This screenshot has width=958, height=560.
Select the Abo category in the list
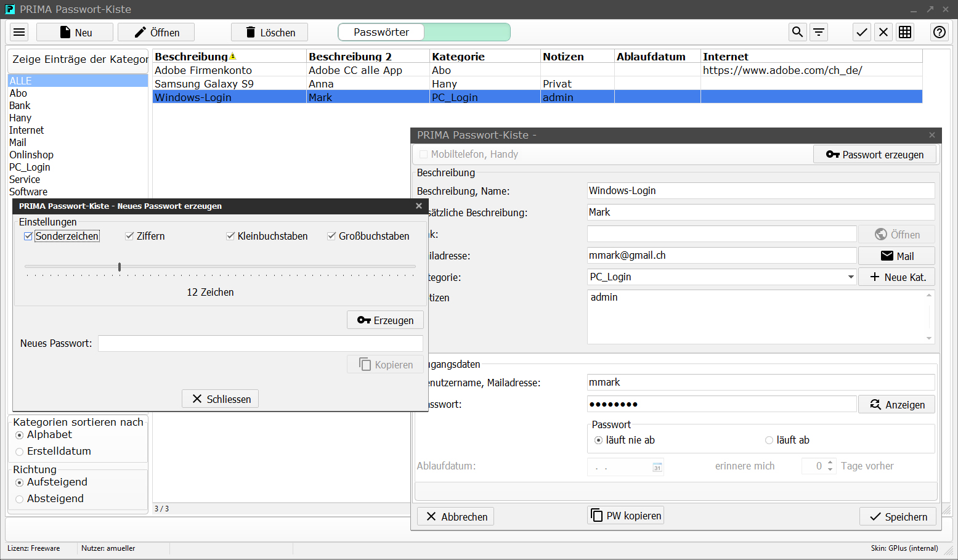click(x=78, y=93)
